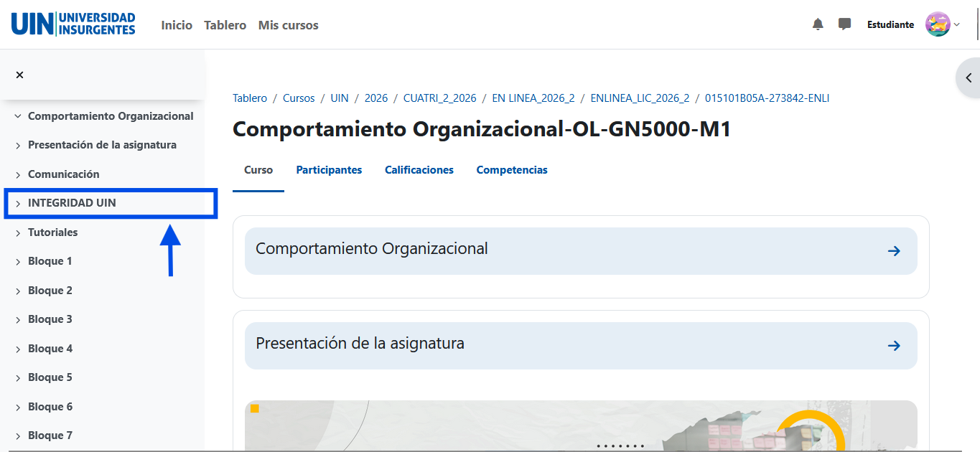Select Bloque 5 in the sidebar

click(x=50, y=377)
